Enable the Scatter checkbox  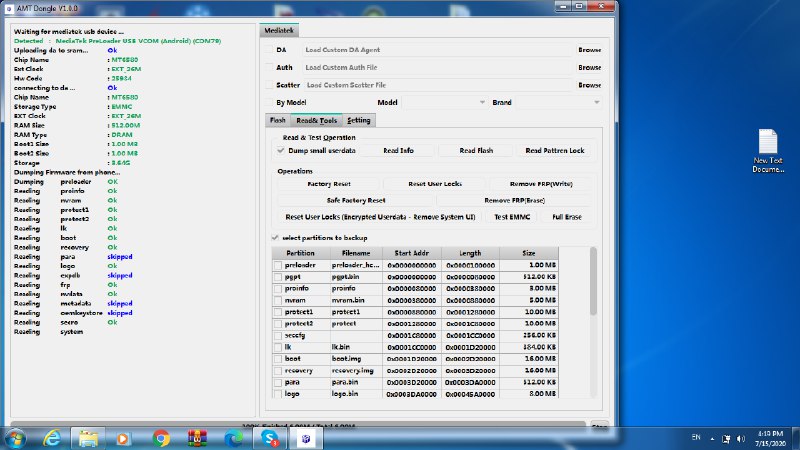point(269,85)
